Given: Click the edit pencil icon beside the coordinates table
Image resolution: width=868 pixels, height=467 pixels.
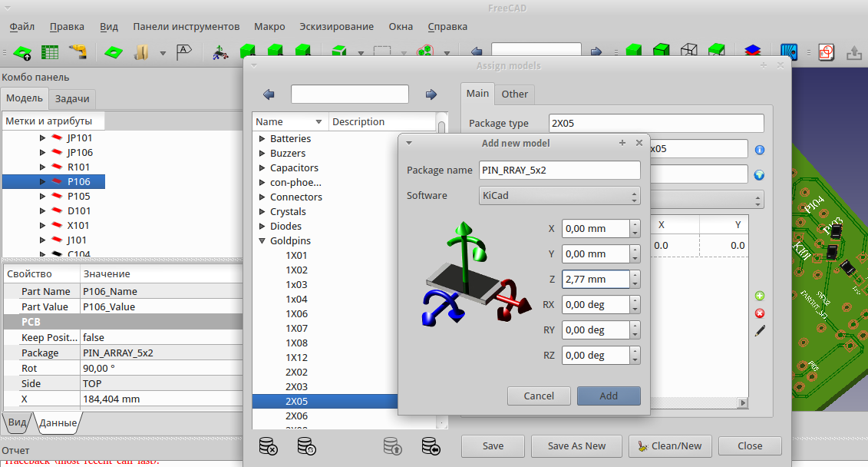Looking at the screenshot, I should pos(760,330).
